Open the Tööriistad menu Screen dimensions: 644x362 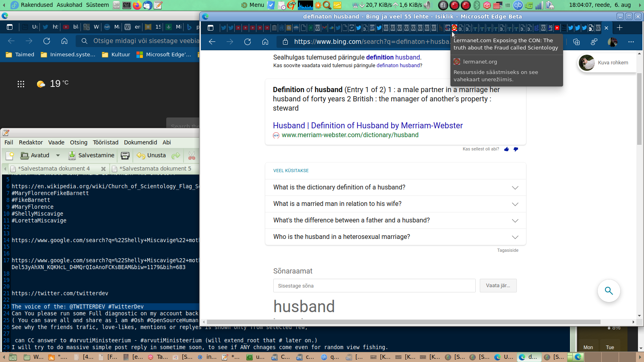click(105, 142)
